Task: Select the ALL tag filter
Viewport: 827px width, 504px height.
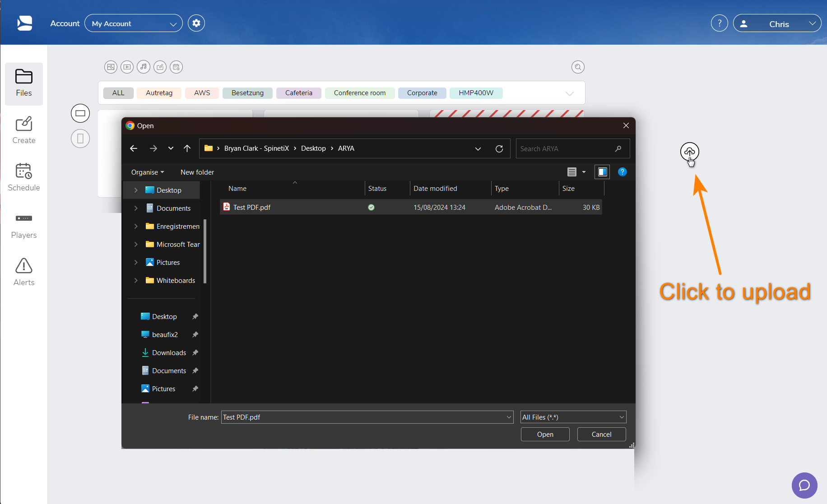Action: point(118,93)
